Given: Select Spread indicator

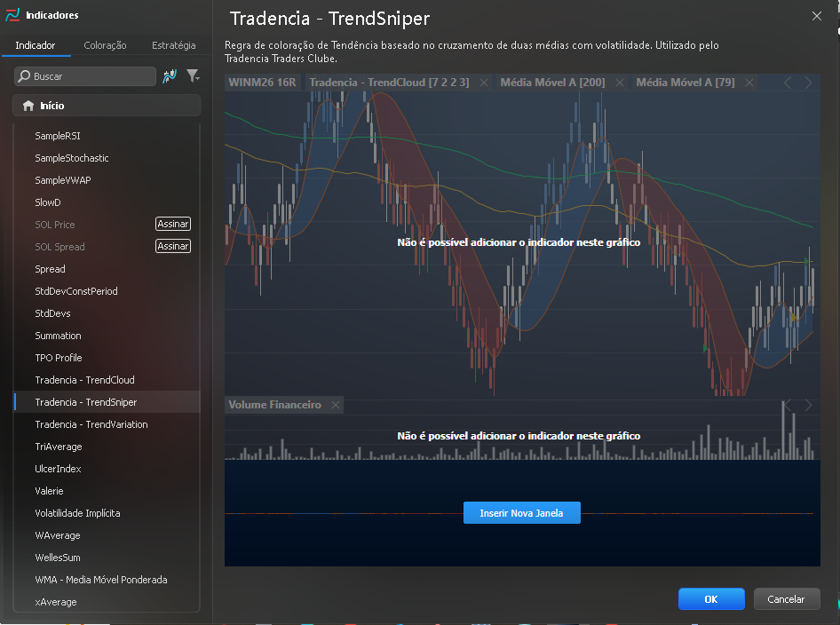Looking at the screenshot, I should [x=107, y=269].
